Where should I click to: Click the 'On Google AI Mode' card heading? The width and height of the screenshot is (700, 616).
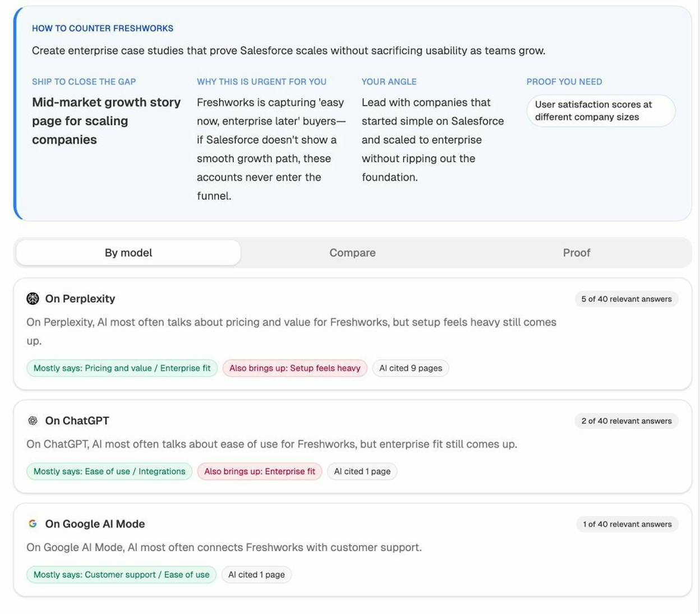tap(95, 524)
